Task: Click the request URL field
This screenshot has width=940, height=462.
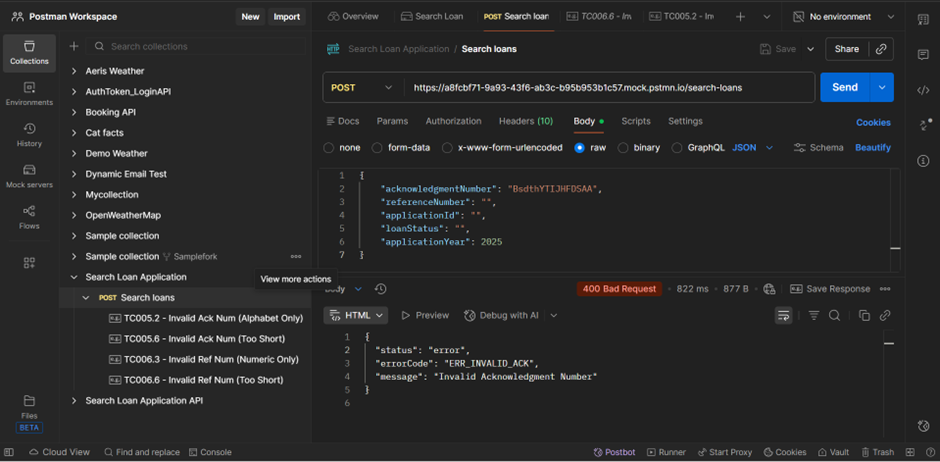Action: click(610, 87)
